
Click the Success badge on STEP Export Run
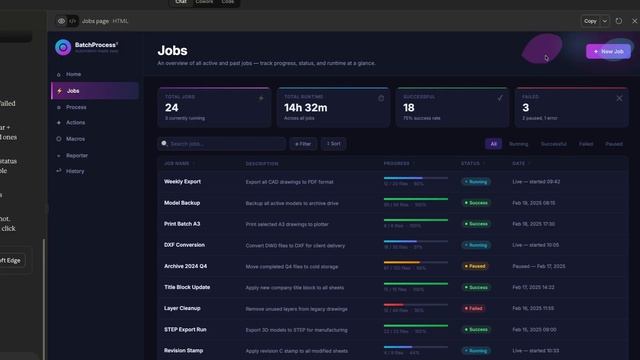476,329
